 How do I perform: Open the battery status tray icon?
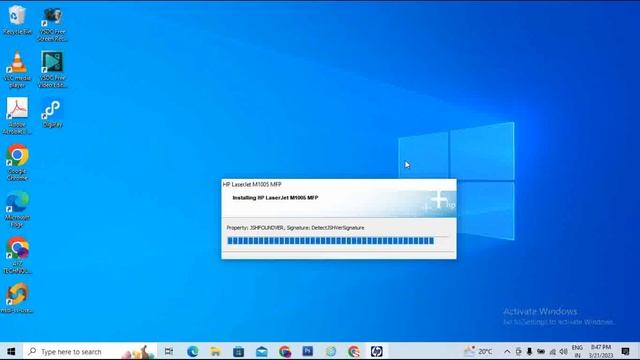coord(541,351)
